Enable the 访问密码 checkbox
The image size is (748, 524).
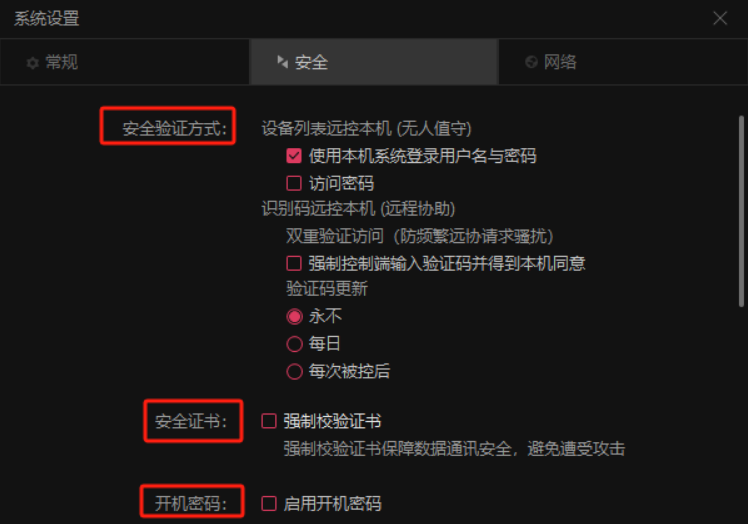294,183
